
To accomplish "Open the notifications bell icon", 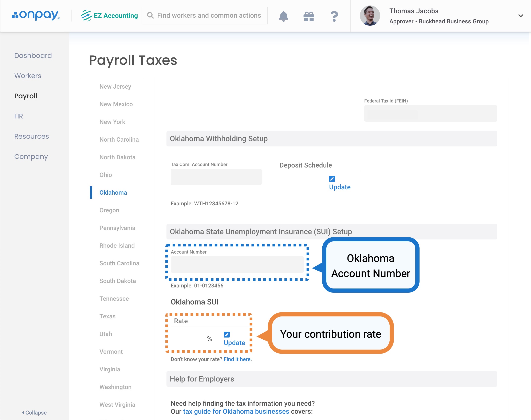I will pos(283,16).
